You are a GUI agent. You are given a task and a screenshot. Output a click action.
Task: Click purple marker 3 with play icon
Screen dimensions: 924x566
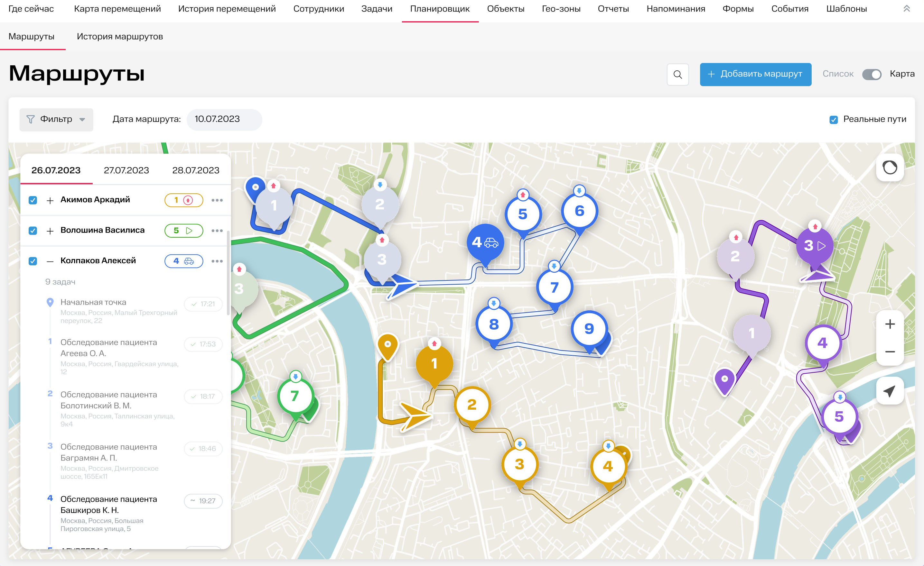pyautogui.click(x=815, y=245)
